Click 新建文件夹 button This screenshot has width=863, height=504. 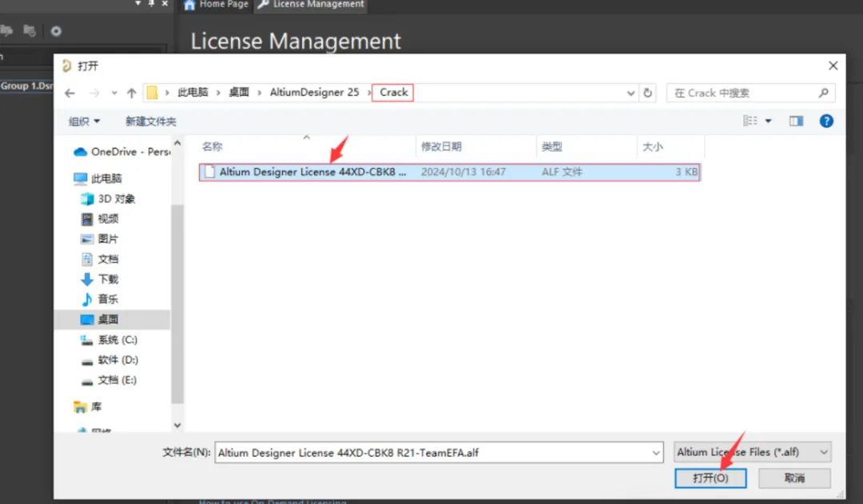click(151, 121)
